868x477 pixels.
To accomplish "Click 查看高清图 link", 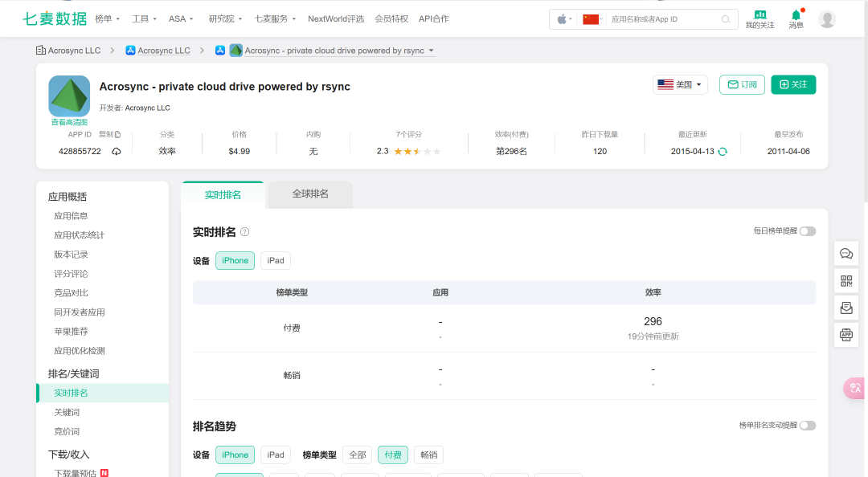I will (69, 122).
